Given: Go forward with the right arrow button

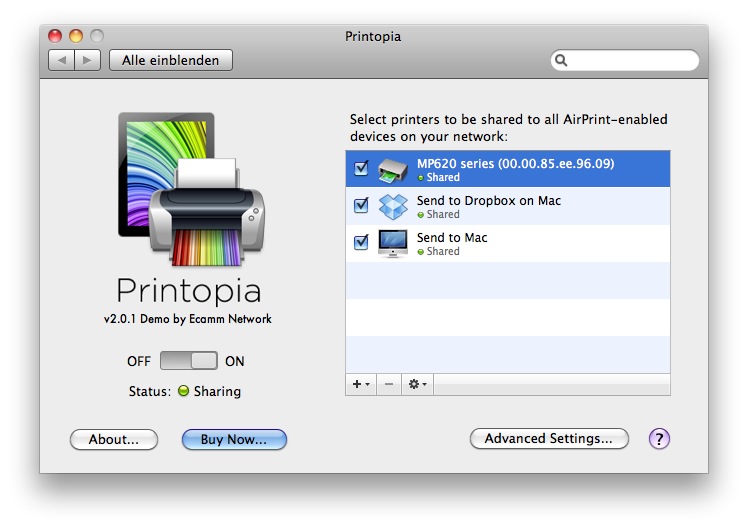Looking at the screenshot, I should [88, 60].
